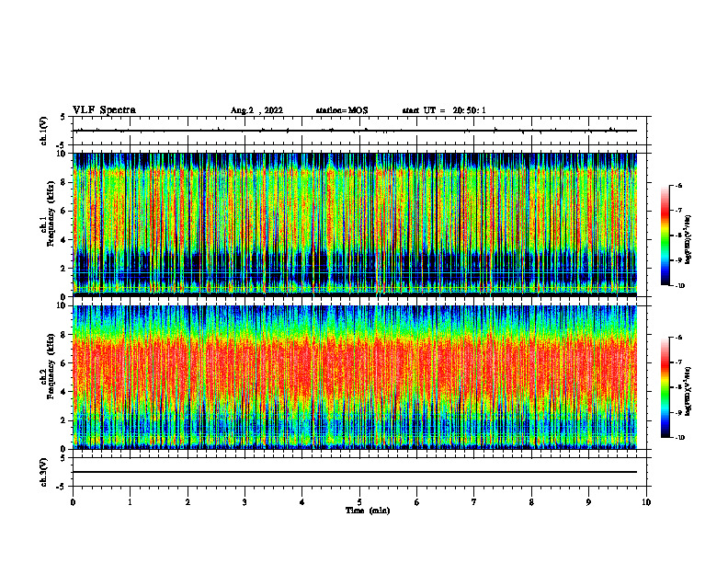Click the ch.2 frequency tick label "10"
This screenshot has width=728, height=563.
(62, 305)
